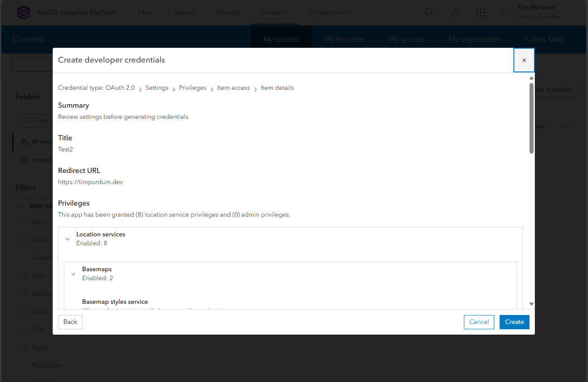Expand the Tools filter
The width and height of the screenshot is (588, 382).
pyautogui.click(x=25, y=312)
